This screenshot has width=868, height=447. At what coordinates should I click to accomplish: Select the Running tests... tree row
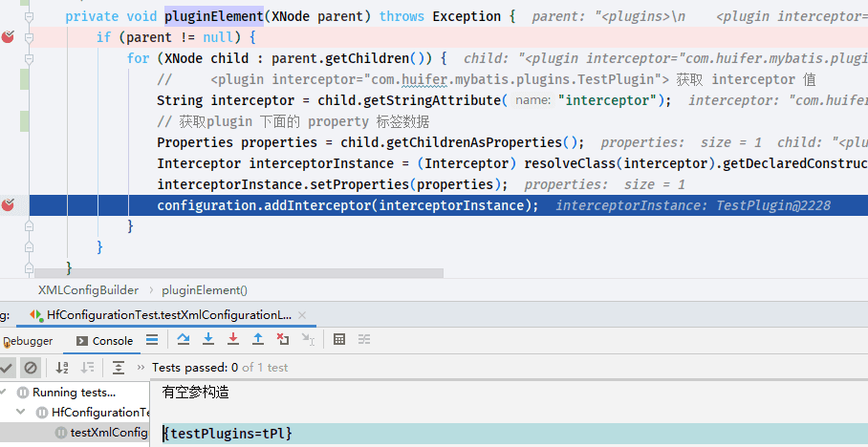[75, 393]
